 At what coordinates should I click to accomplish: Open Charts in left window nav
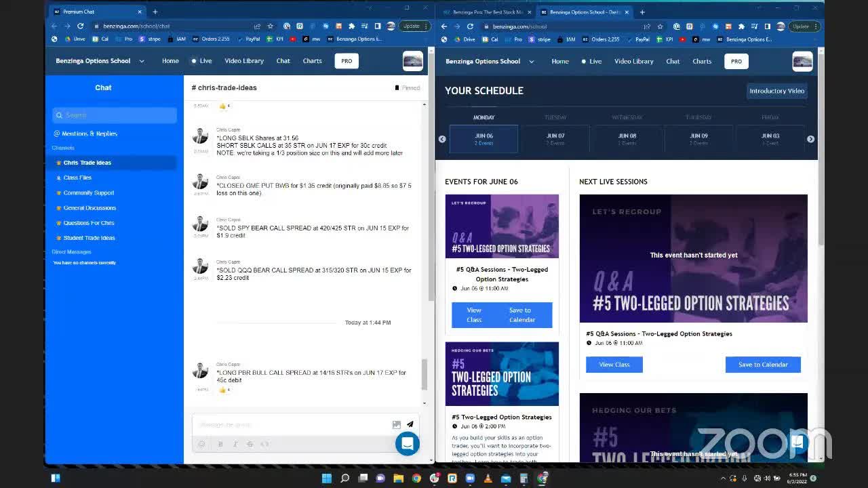pyautogui.click(x=312, y=61)
